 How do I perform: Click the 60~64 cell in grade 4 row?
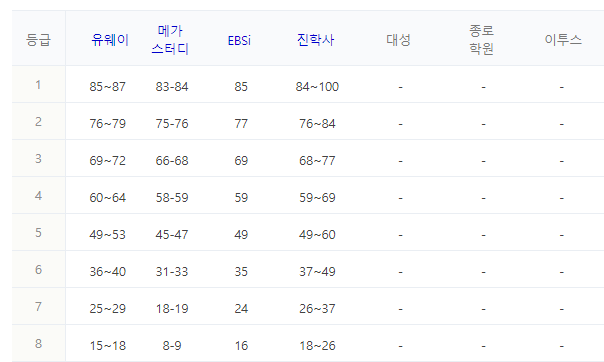107,198
